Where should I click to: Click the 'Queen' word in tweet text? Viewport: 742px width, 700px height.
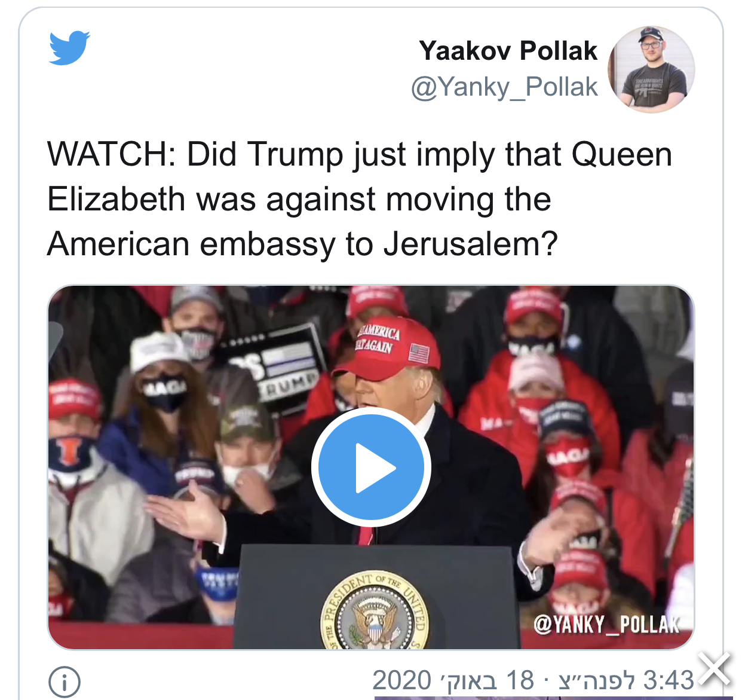pyautogui.click(x=621, y=155)
